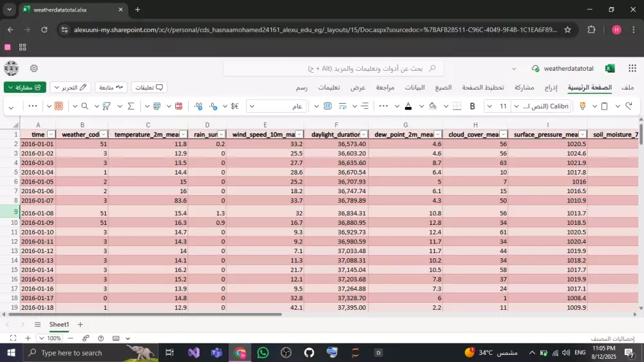
Task: Open the text alignment icon
Action: tap(365, 106)
